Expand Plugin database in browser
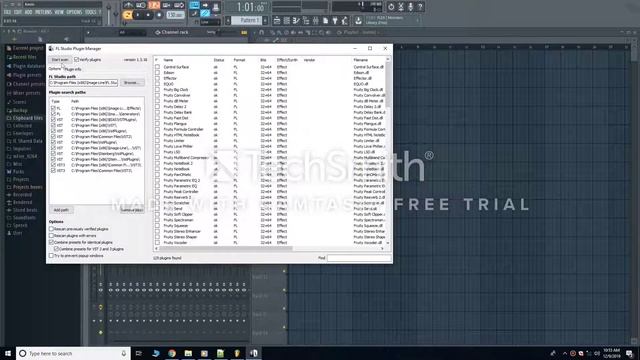The height and width of the screenshot is (360, 640). (26, 66)
